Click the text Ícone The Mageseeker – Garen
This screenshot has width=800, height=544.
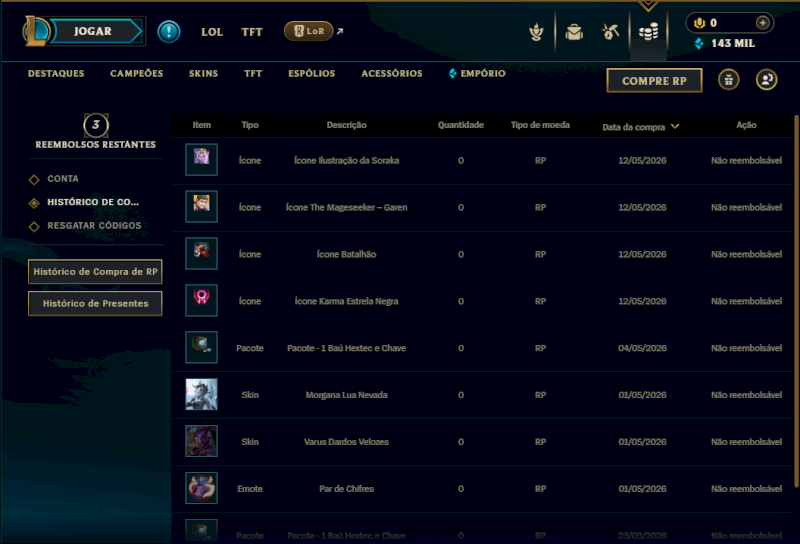346,208
